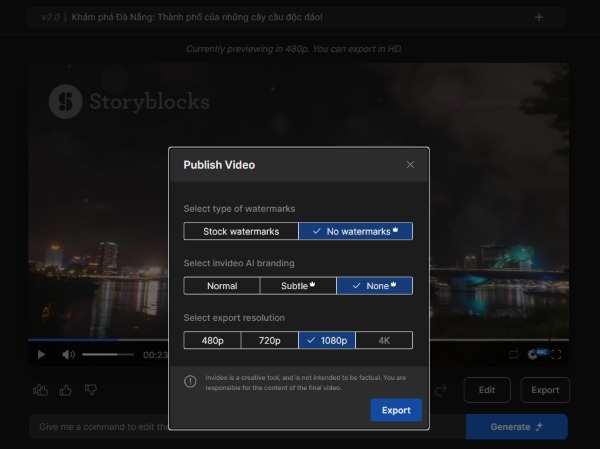Click the double thumbs-up icon
The height and width of the screenshot is (449, 600).
[x=41, y=390]
